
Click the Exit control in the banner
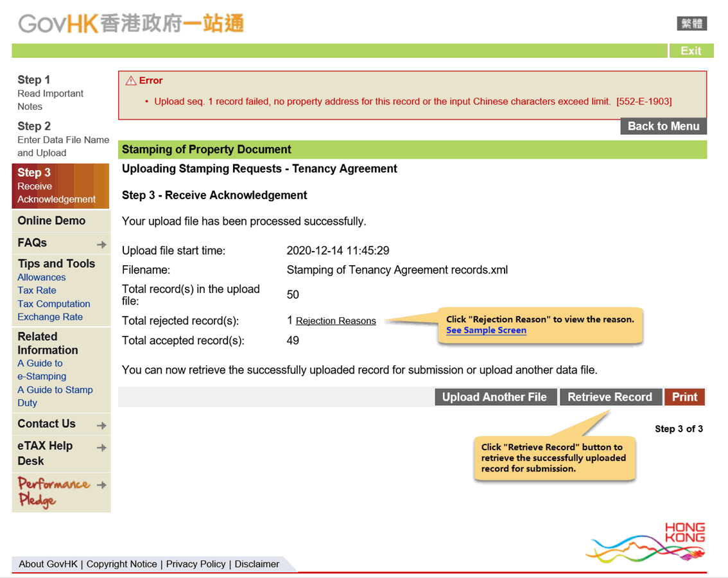(x=691, y=50)
